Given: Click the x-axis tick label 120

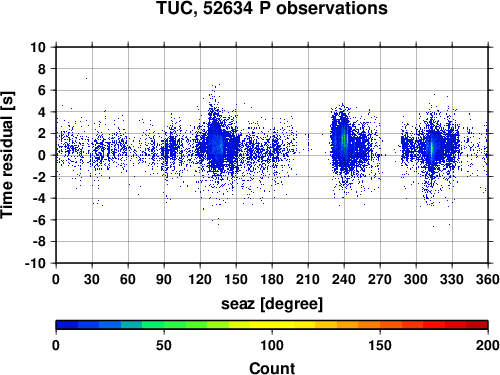Looking at the screenshot, I should (200, 279).
